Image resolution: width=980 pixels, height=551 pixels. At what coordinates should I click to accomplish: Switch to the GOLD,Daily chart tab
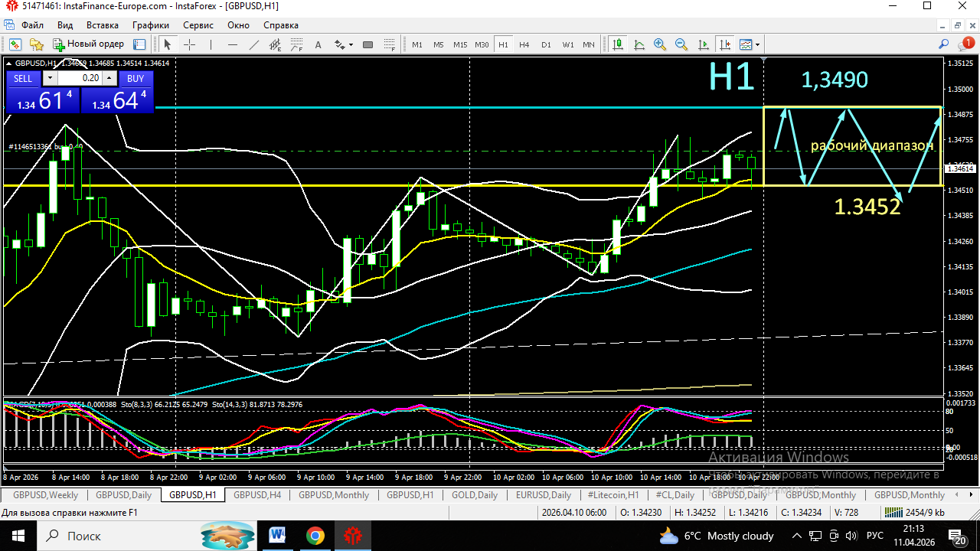point(475,495)
